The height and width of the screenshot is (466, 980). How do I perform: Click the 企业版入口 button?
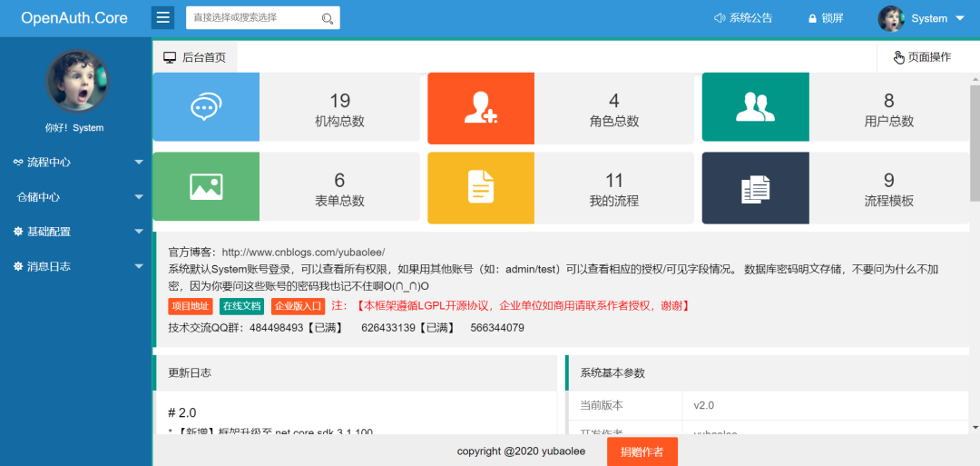point(299,306)
